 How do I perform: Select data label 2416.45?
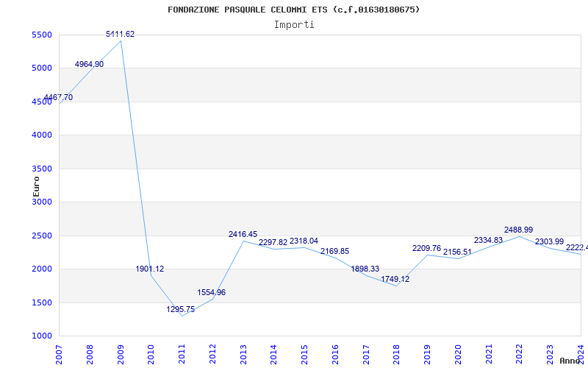click(x=243, y=234)
